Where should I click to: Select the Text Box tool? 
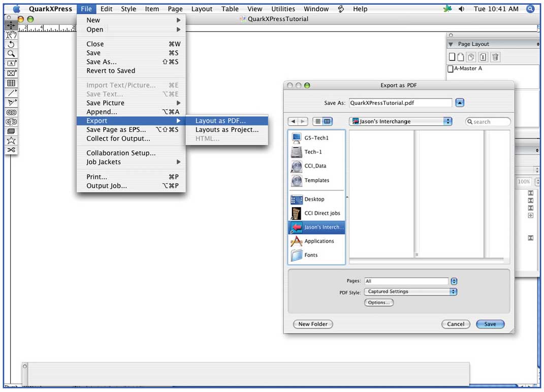(x=11, y=63)
